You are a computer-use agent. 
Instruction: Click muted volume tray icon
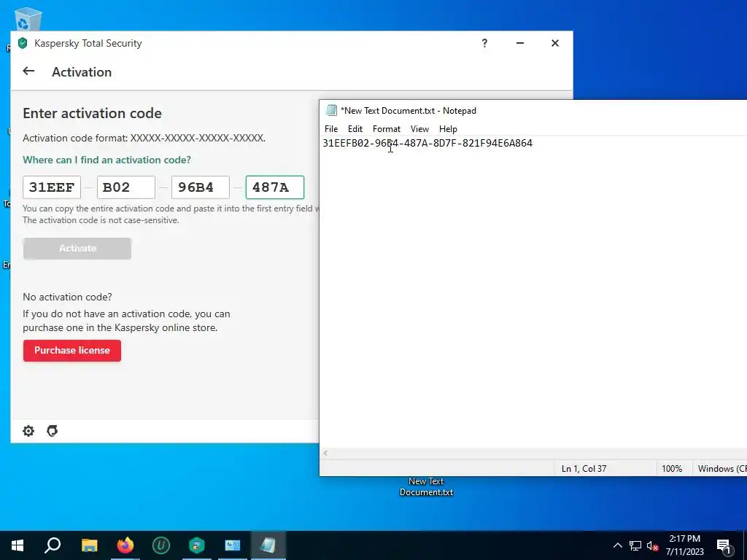click(652, 545)
